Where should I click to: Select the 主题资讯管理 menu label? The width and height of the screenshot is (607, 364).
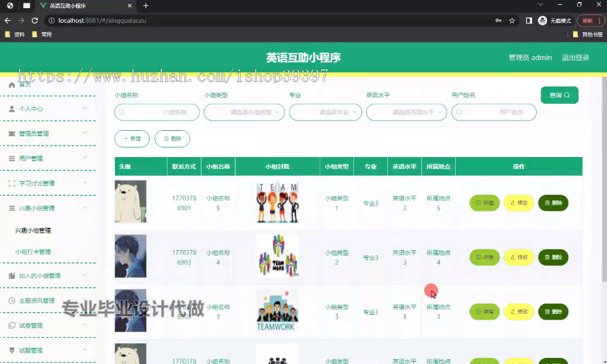point(37,301)
